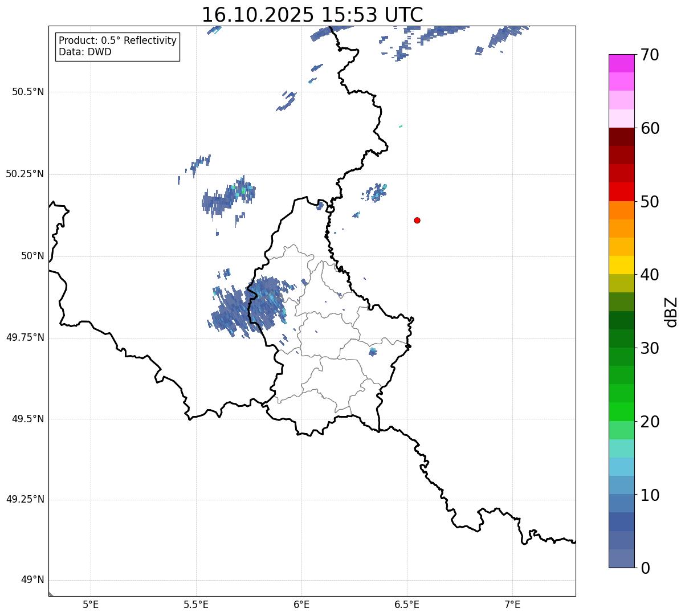Click the "Data: DWD" text
The image size is (685, 616).
pyautogui.click(x=85, y=52)
